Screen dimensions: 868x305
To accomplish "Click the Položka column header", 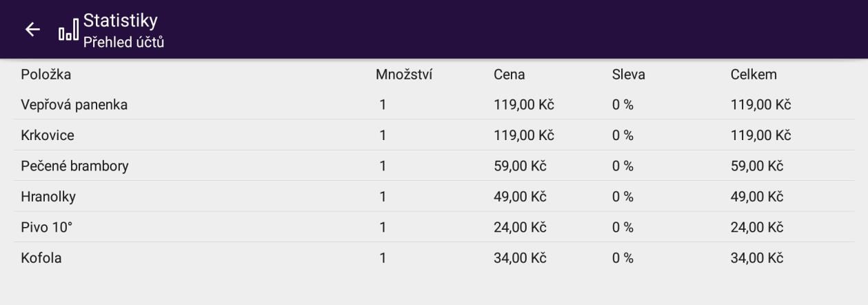I will [46, 75].
